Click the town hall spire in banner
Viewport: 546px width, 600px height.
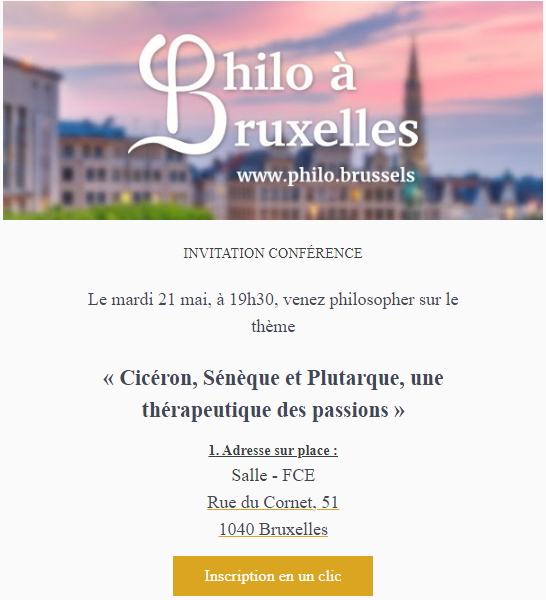click(413, 96)
